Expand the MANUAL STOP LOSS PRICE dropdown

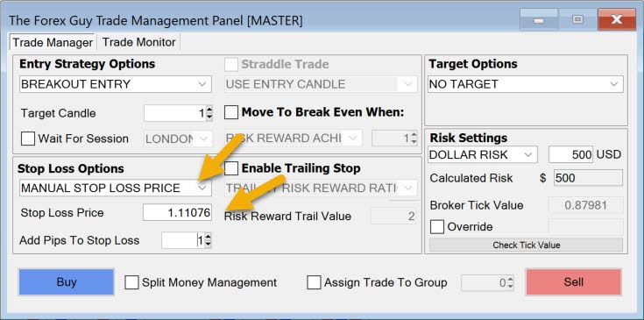[x=116, y=188]
